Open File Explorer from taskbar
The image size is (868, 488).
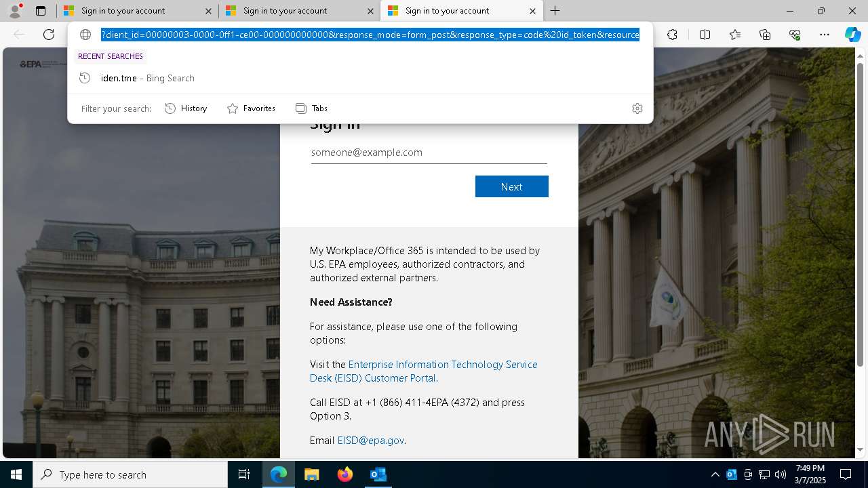pos(312,474)
